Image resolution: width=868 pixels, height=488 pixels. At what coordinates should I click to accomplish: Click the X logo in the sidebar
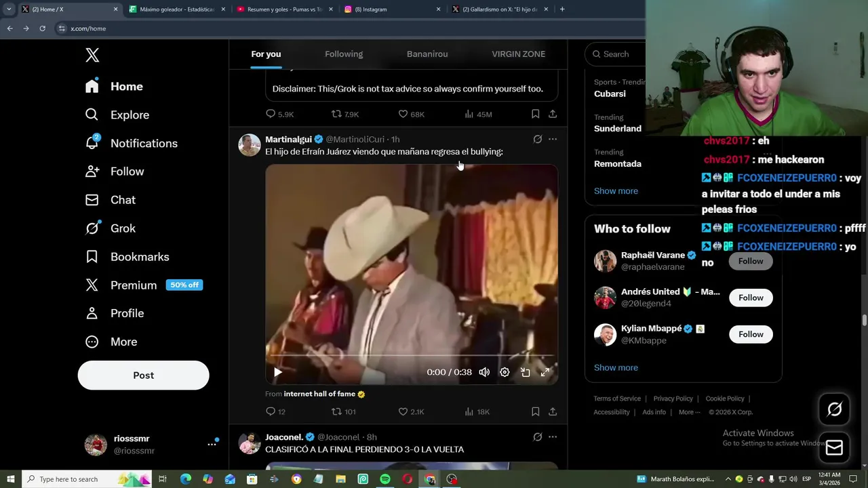92,56
